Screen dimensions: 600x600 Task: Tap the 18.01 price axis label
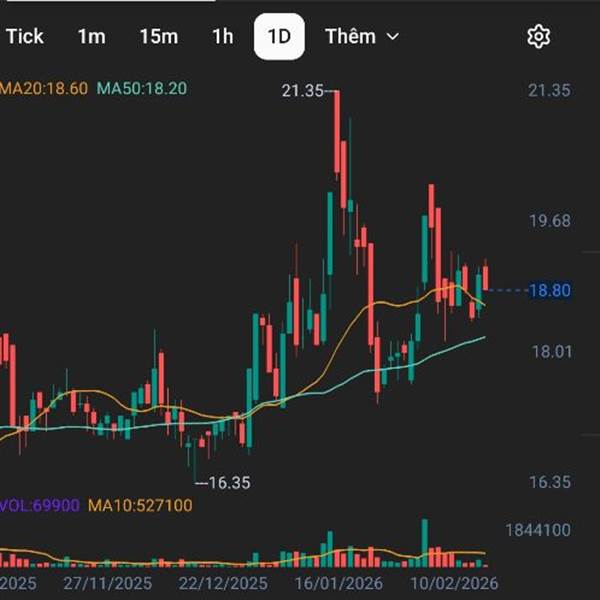click(x=552, y=352)
